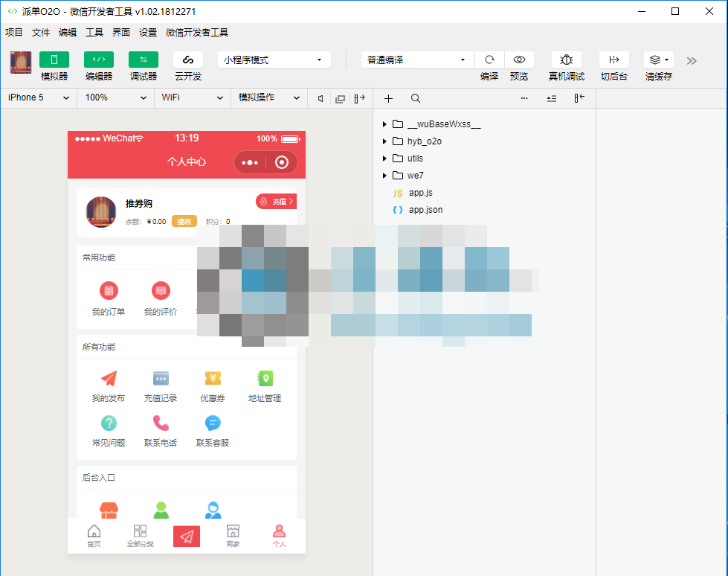
Task: Add a new file with plus icon
Action: click(x=389, y=98)
